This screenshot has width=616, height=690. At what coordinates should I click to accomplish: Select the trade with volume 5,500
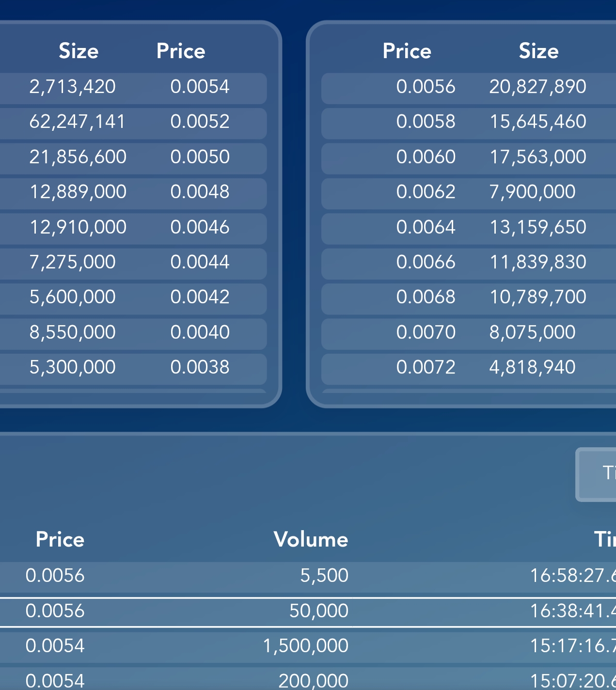click(x=308, y=577)
